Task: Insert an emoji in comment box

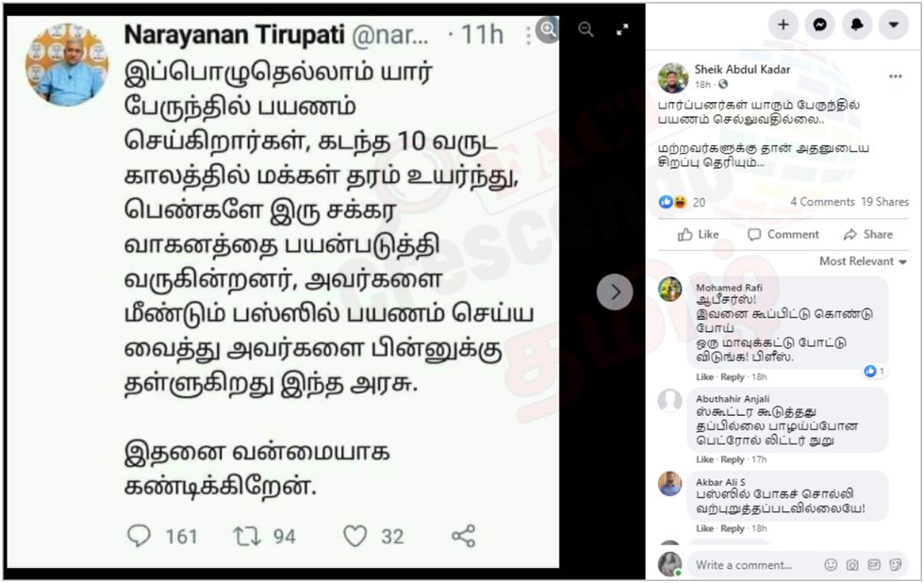Action: coord(831,565)
